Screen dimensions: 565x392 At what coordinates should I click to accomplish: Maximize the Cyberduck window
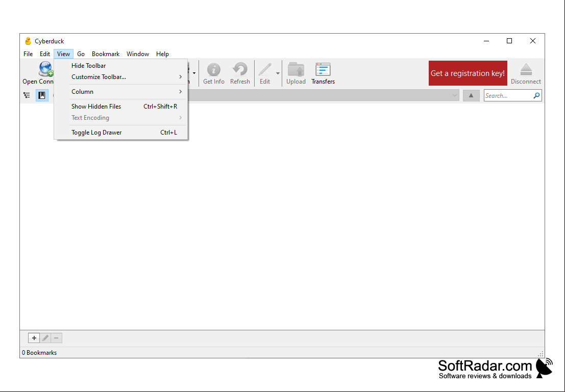[x=509, y=41]
